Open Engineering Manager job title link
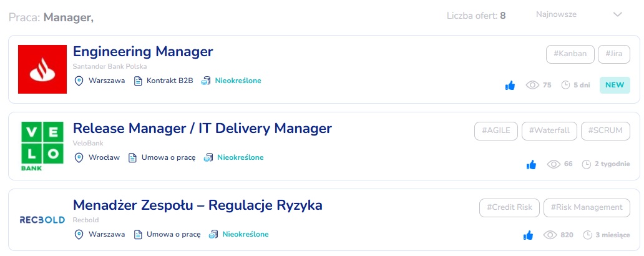 (x=143, y=52)
